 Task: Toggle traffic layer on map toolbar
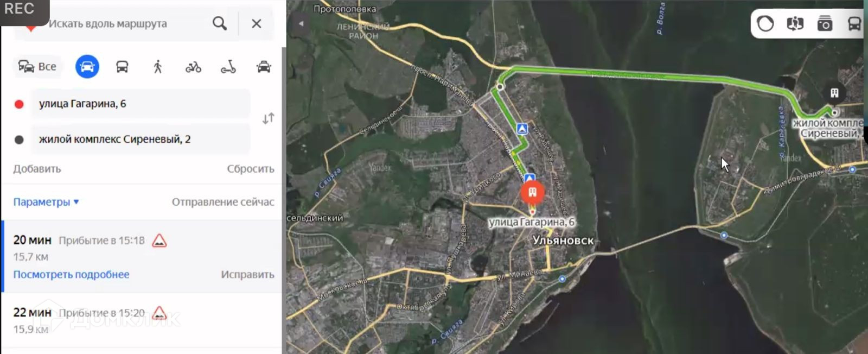tap(765, 24)
